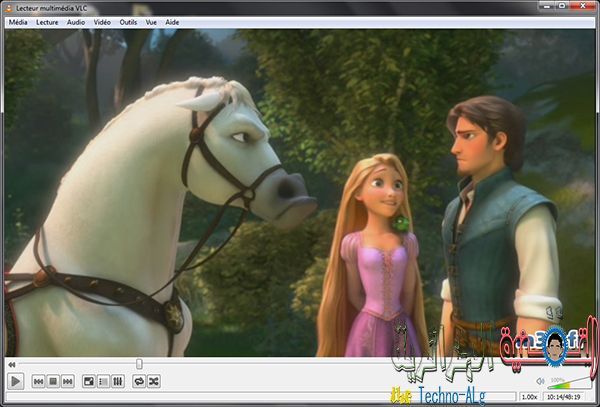Click the volume level slider
This screenshot has width=600, height=407.
coord(570,383)
